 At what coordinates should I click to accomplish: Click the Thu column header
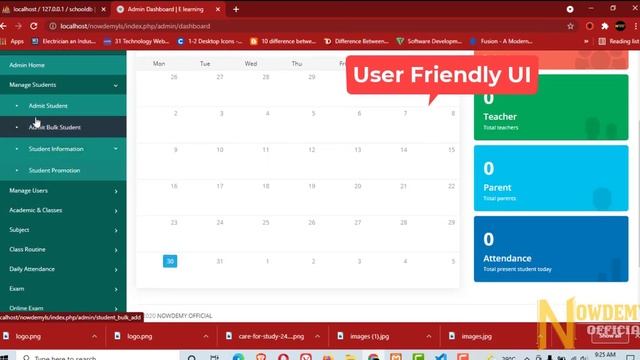[x=297, y=64]
